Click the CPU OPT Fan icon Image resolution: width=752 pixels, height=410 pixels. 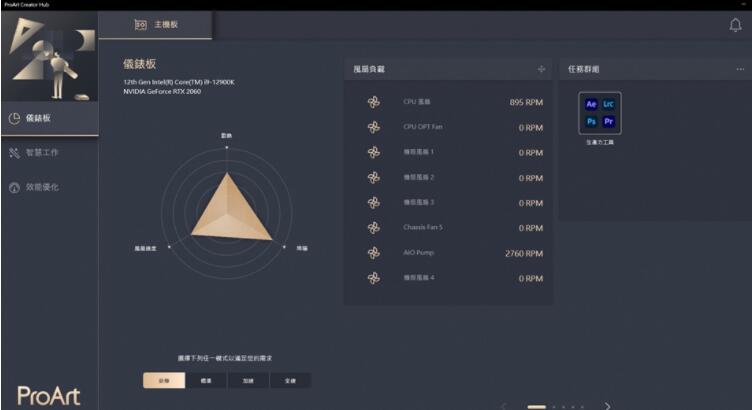[373, 127]
